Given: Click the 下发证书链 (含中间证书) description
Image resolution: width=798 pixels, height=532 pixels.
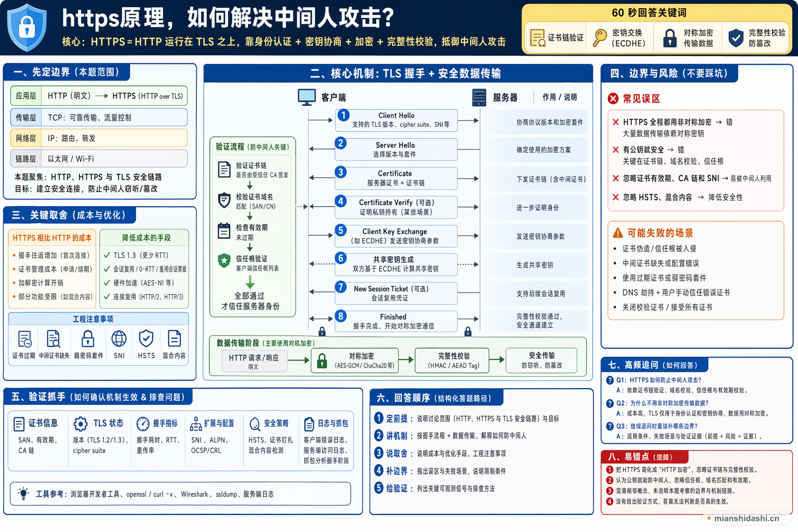Looking at the screenshot, I should [551, 179].
